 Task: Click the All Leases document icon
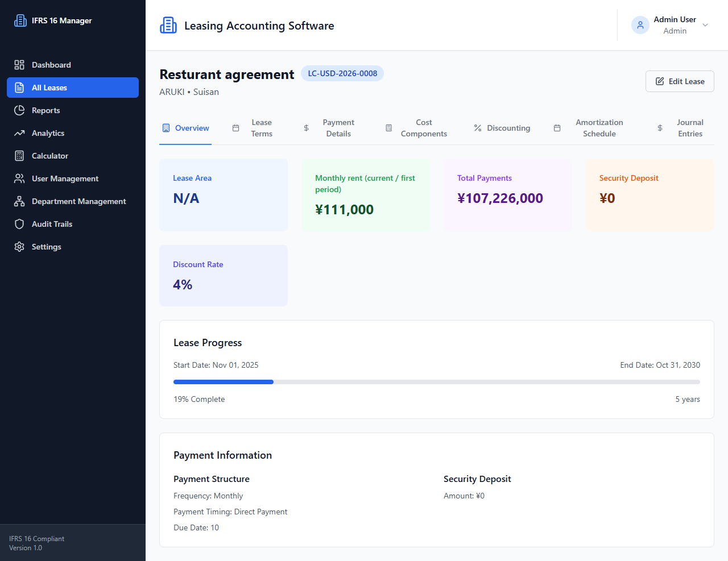pos(19,88)
